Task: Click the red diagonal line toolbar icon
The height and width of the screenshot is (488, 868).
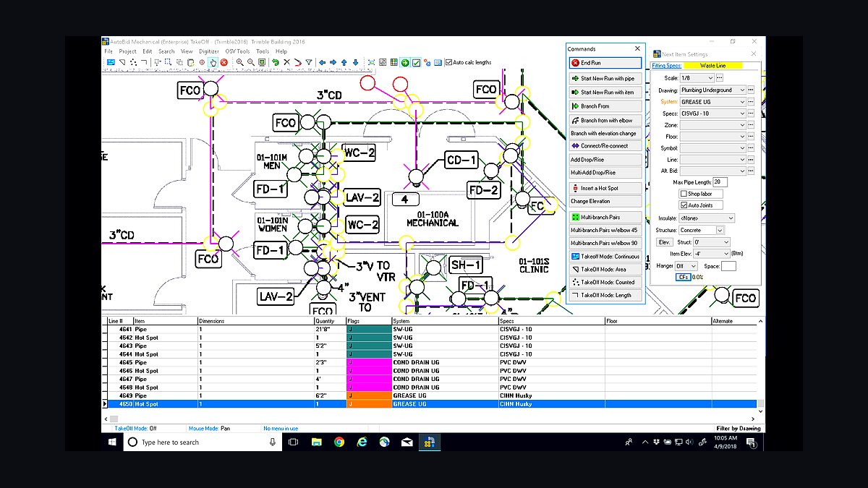Action: click(x=297, y=62)
